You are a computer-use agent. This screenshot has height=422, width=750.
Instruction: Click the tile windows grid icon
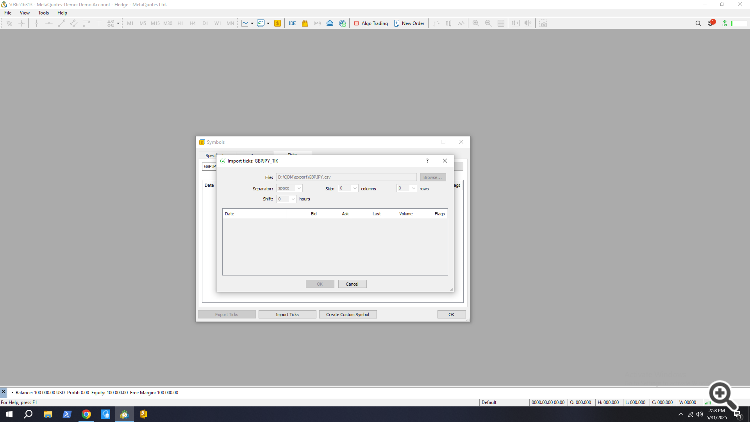coord(501,23)
